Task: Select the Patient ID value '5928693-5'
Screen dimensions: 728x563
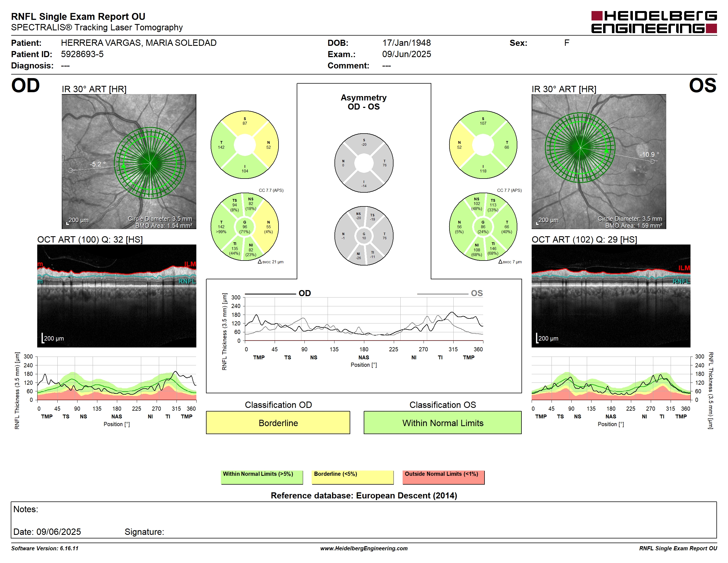Action: pos(82,54)
